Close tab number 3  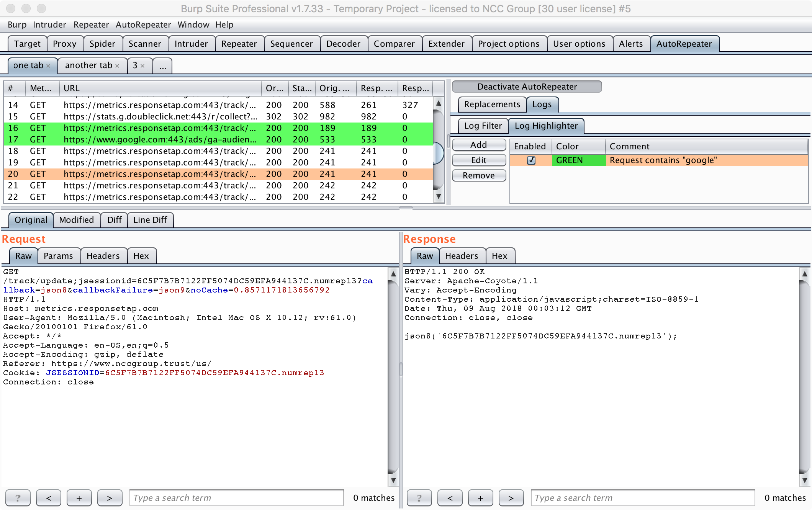click(142, 66)
